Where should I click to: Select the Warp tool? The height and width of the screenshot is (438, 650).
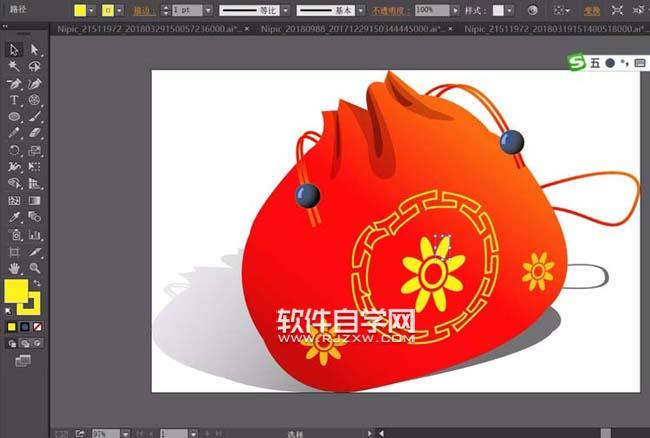pyautogui.click(x=14, y=167)
